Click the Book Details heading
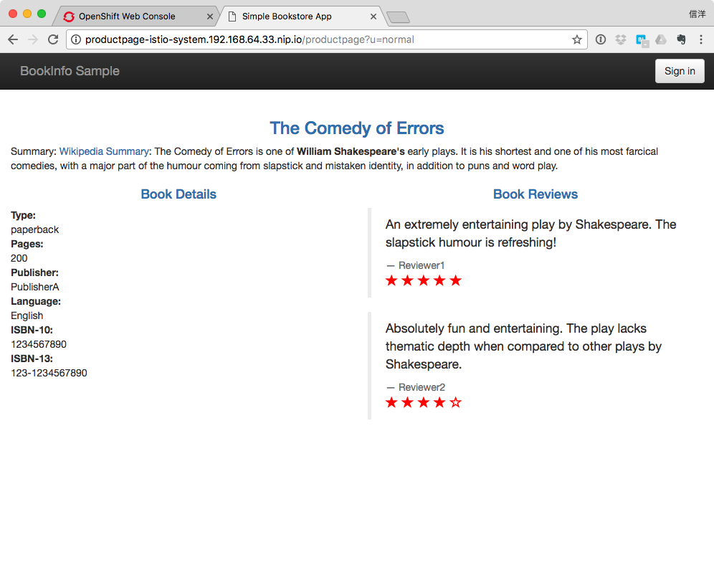714x588 pixels. (x=178, y=194)
